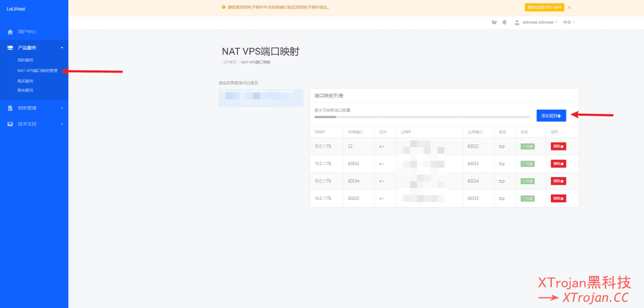Click the envelope icon beside 技术支持
This screenshot has width=644, height=308.
point(10,124)
